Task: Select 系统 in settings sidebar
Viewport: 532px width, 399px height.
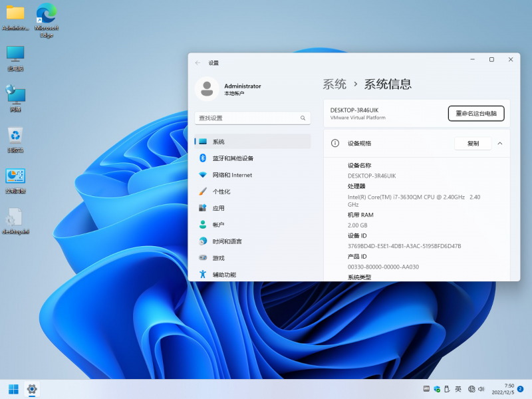Action: coord(253,142)
